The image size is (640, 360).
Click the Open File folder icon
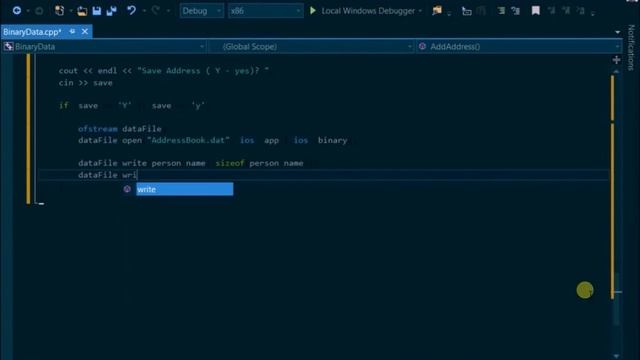point(82,11)
